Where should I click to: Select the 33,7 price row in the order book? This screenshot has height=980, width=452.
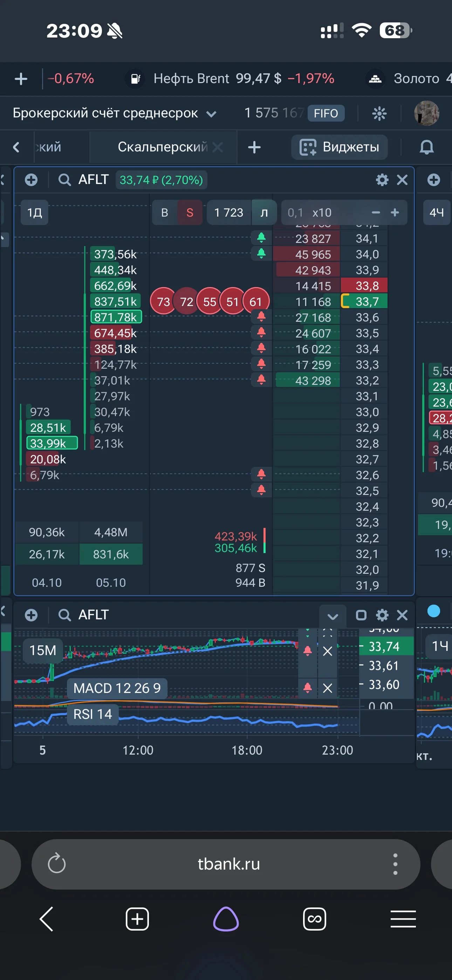coord(364,301)
